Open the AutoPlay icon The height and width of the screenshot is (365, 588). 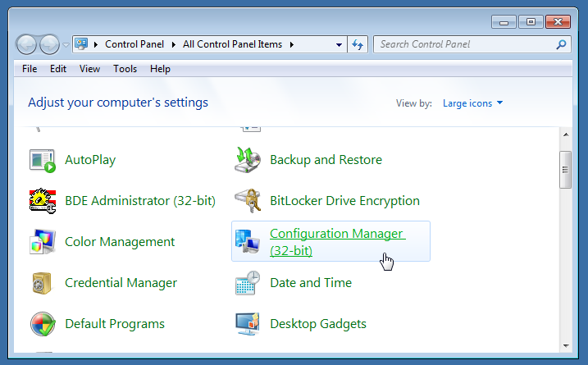tap(43, 160)
